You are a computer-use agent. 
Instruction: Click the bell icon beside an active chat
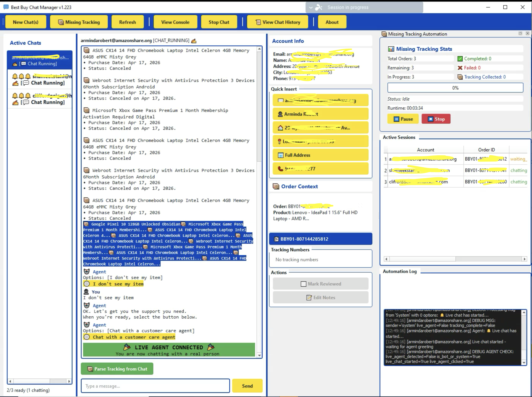(x=15, y=76)
